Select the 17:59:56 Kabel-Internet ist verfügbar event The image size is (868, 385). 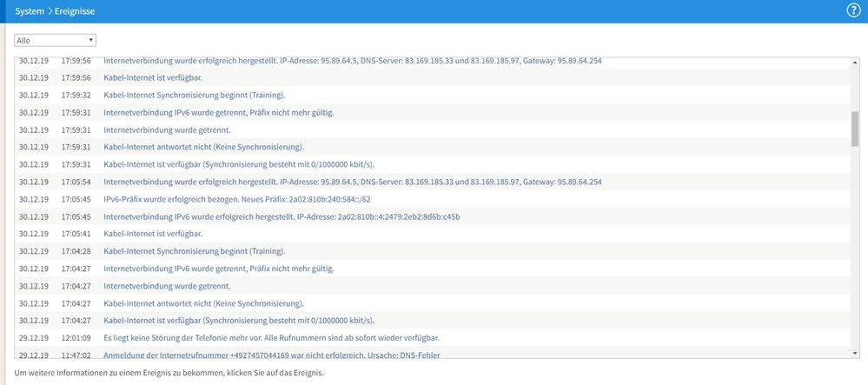(x=433, y=77)
